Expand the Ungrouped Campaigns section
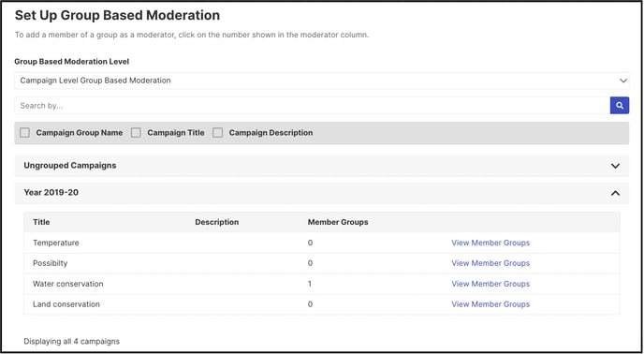 (322, 166)
